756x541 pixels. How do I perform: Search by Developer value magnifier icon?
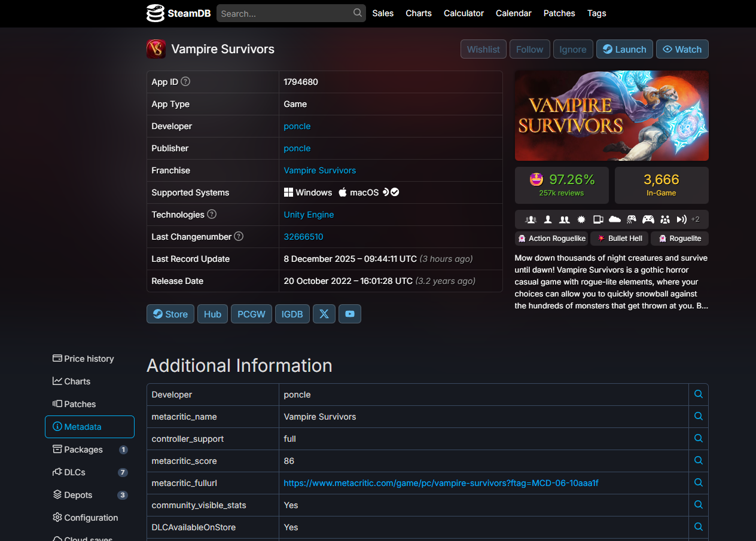coord(699,395)
